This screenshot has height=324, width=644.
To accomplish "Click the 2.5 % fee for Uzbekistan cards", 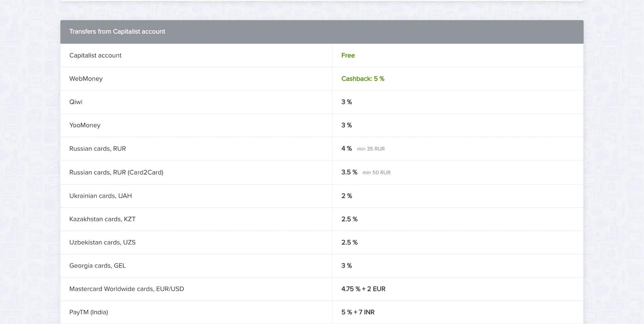I will (x=349, y=242).
